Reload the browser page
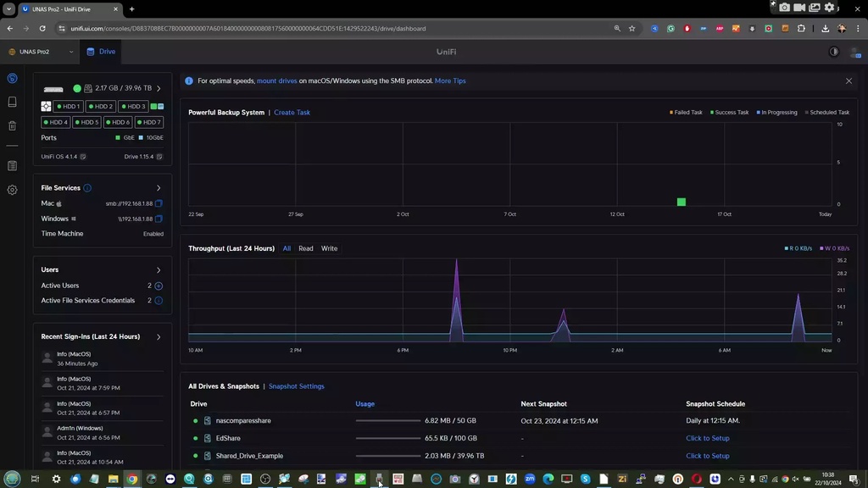Viewport: 868px width, 488px height. tap(42, 28)
